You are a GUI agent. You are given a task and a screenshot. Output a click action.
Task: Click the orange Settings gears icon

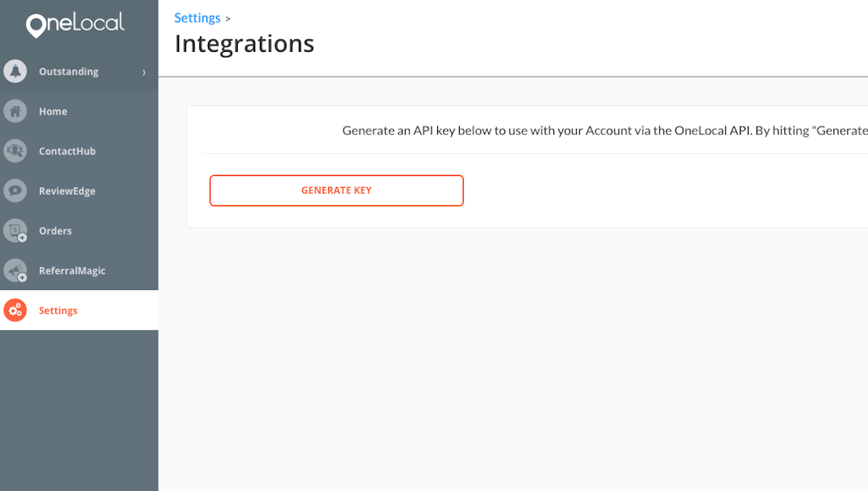tap(15, 310)
